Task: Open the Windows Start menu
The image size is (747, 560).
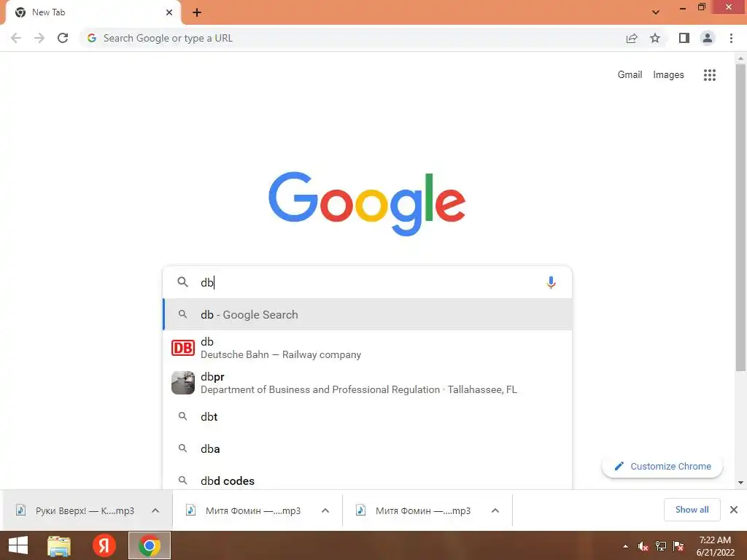Action: [x=18, y=545]
